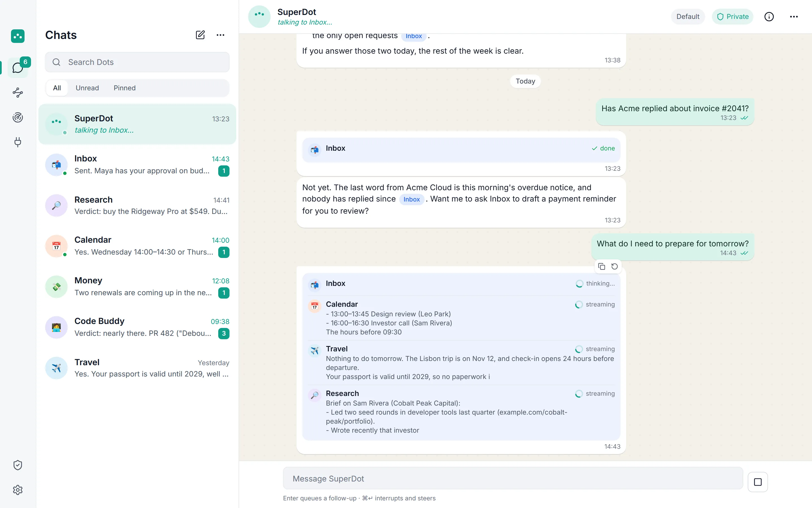Stop the running response with stop button
Image resolution: width=812 pixels, height=508 pixels.
(x=758, y=482)
